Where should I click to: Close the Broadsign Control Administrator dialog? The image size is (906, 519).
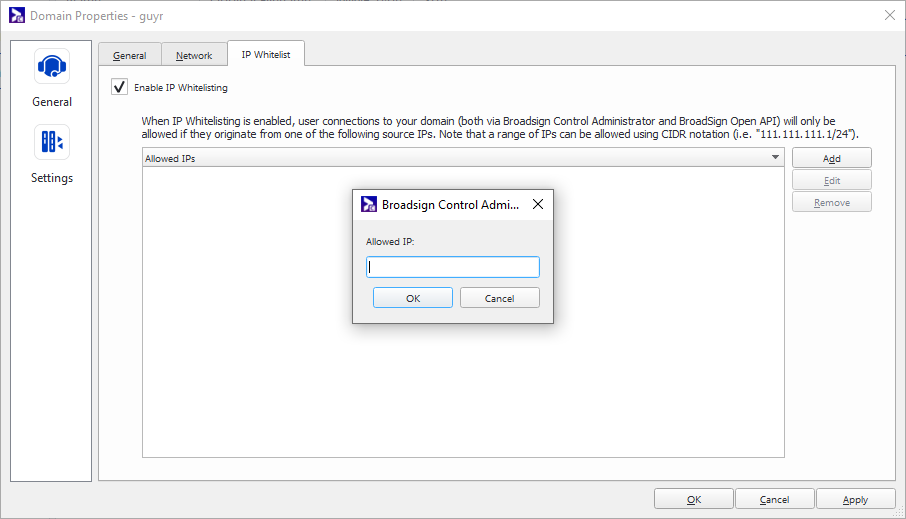pos(537,204)
